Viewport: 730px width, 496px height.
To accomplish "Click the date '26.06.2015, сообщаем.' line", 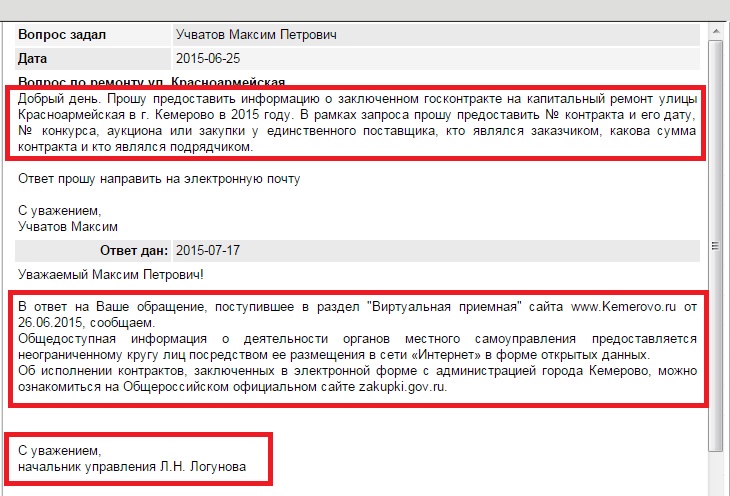I will pos(87,323).
